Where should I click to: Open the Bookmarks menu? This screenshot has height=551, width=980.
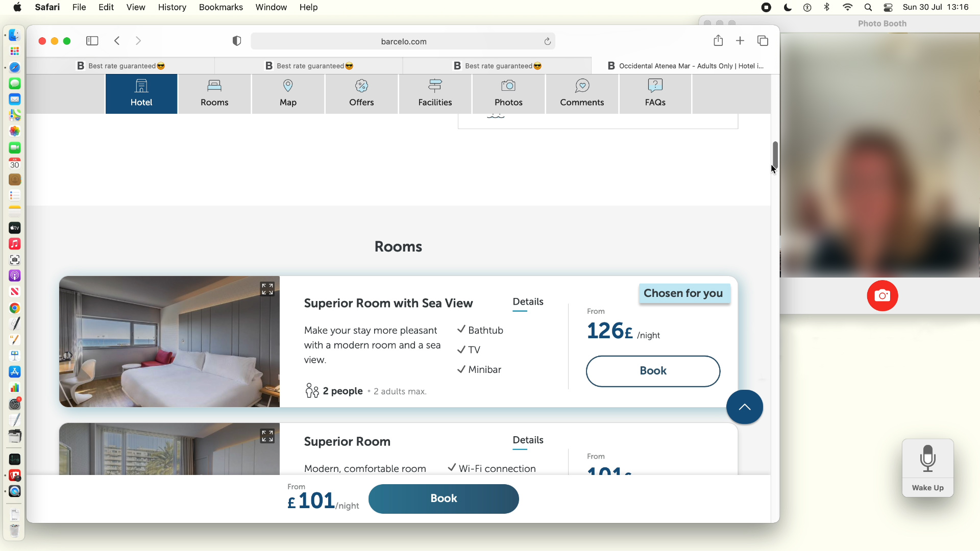coord(221,7)
